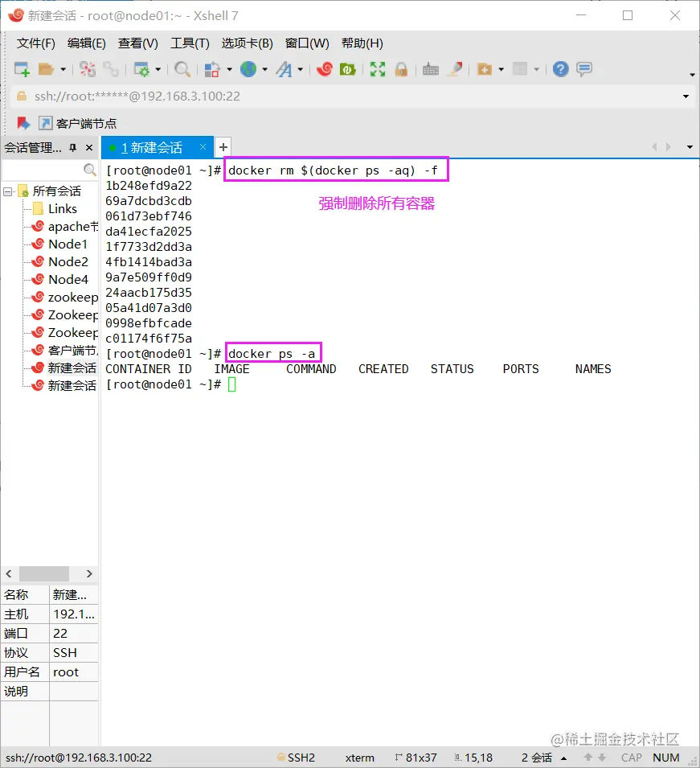This screenshot has height=768, width=700.
Task: Select the apache session entry
Action: coord(65,227)
